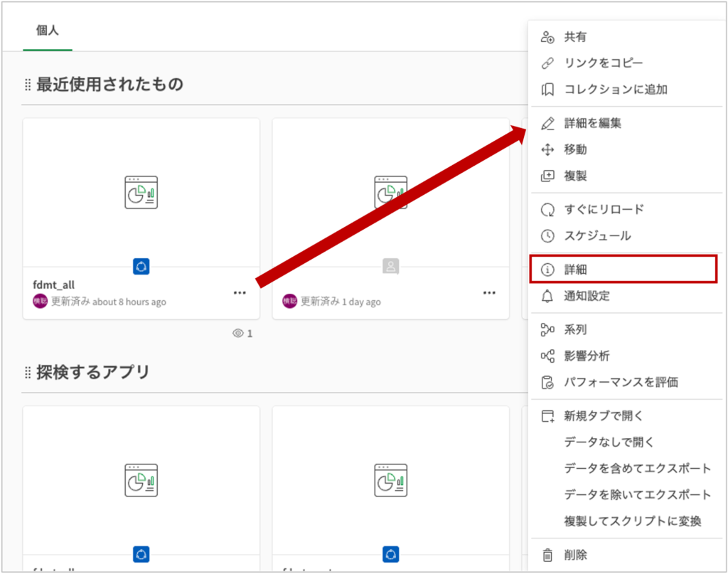The width and height of the screenshot is (728, 574).
Task: Open fdmt_all app thumbnail
Action: coord(141,193)
